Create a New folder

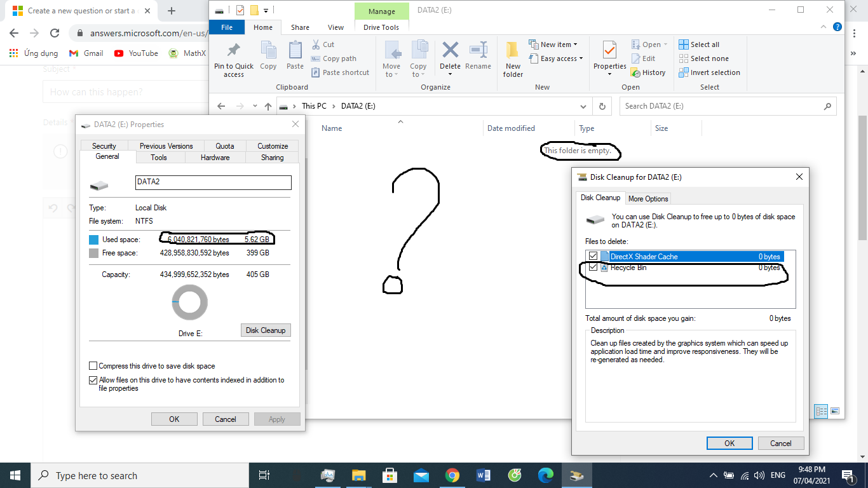click(513, 58)
